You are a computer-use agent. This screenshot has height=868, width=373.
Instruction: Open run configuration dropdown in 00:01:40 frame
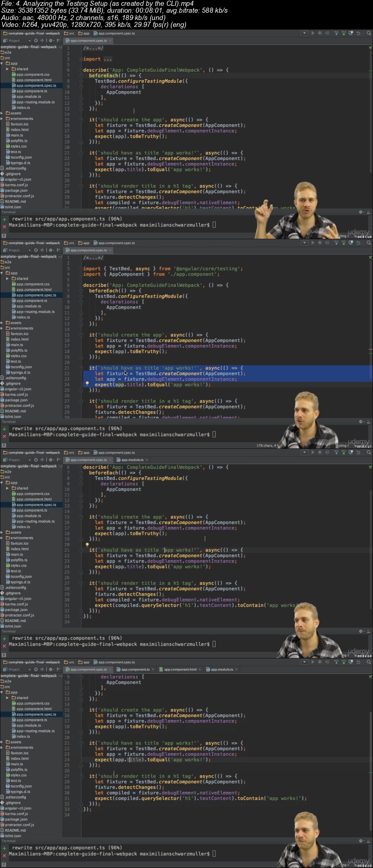tap(304, 33)
